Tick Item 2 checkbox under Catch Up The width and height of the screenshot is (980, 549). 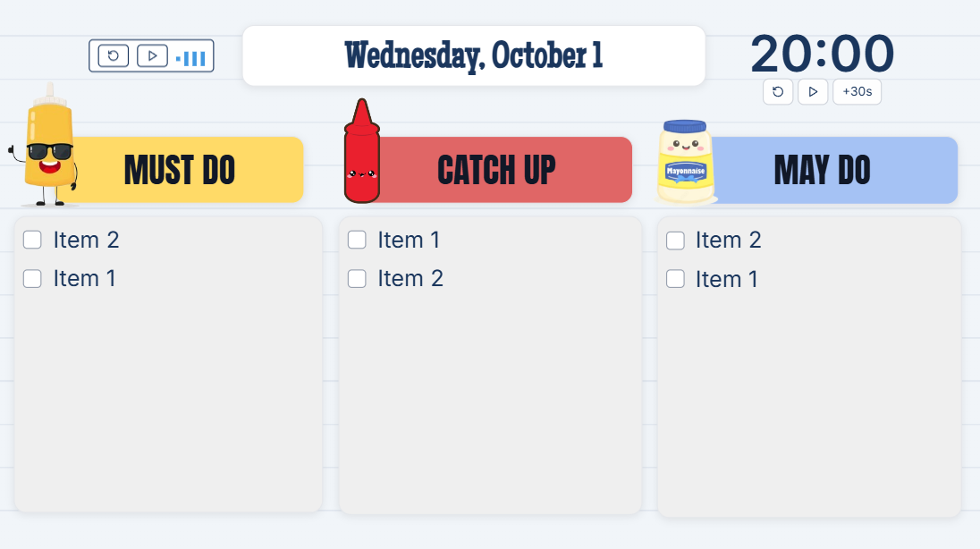tap(357, 278)
